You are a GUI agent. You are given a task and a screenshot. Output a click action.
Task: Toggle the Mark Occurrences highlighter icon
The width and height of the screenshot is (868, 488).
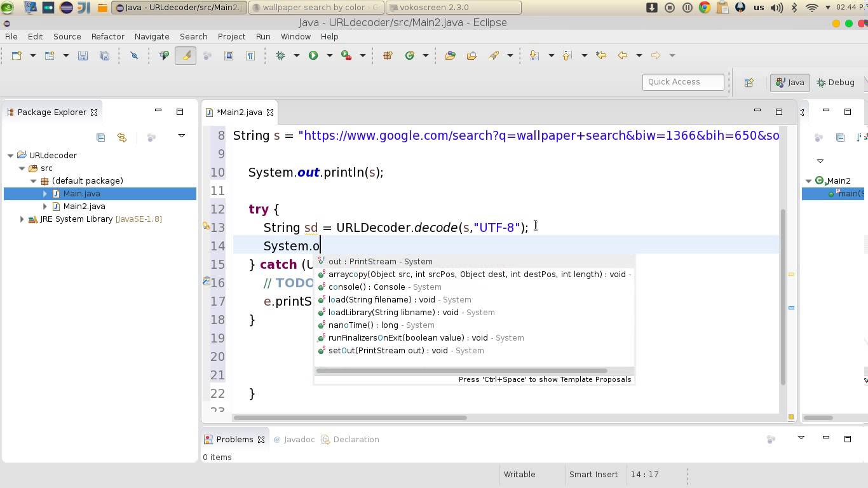[x=184, y=55]
